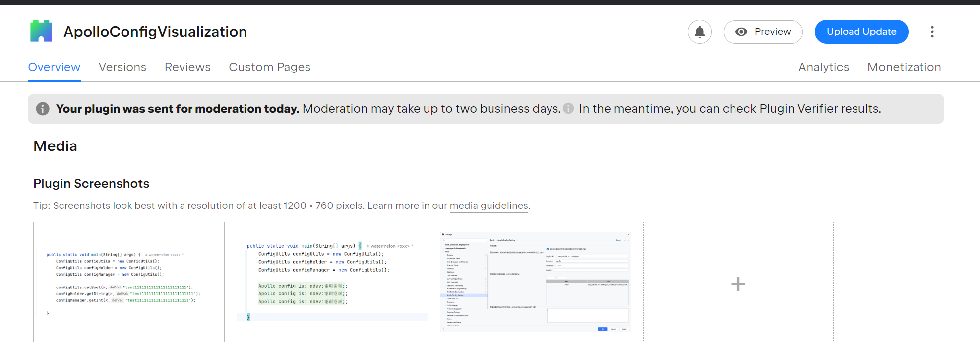Open the third screenshot of the Settings dialog
Image resolution: width=980 pixels, height=360 pixels.
536,282
